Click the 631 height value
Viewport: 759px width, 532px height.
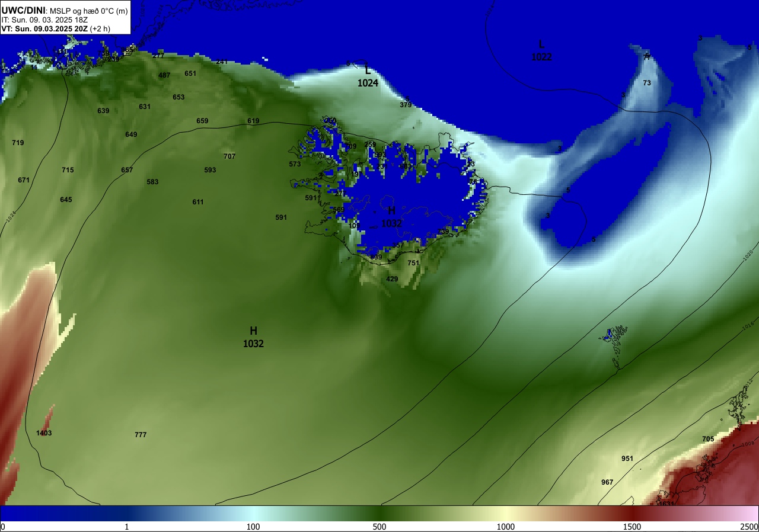(145, 107)
